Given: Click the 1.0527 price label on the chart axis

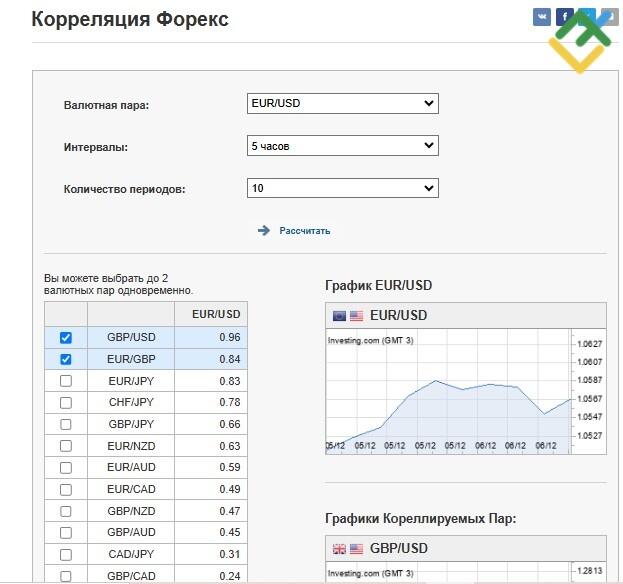Looking at the screenshot, I should (590, 436).
